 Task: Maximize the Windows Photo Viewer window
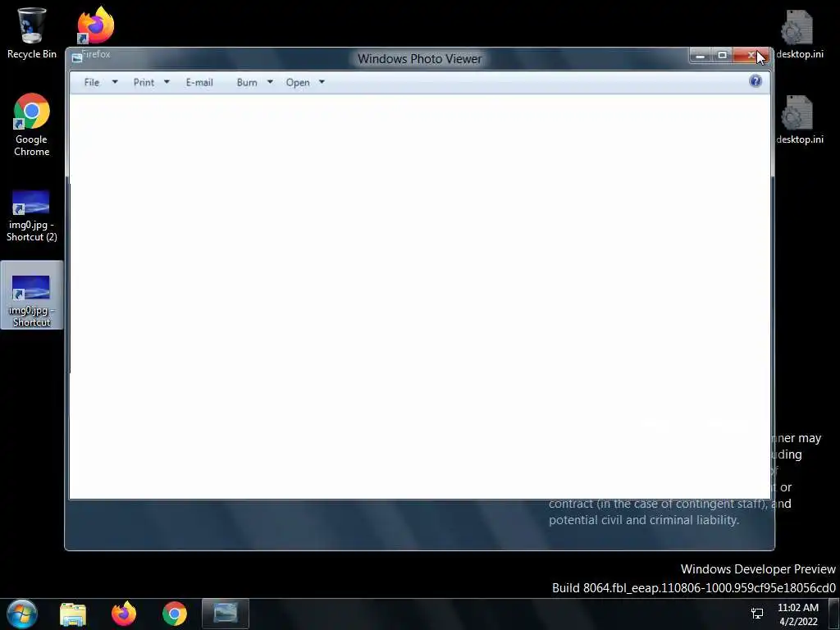(722, 55)
